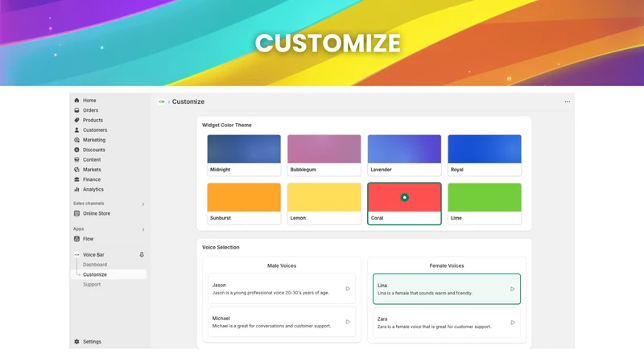Viewport: 644px width, 362px height.
Task: Open the three-dot more options menu
Action: coord(568,102)
